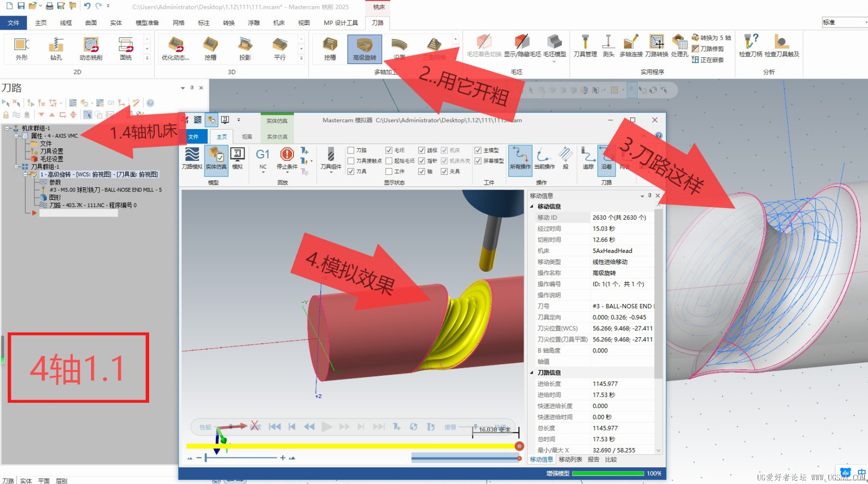Screen dimensions: 868x484
Task: Choose the 钻孔 drill toolpath
Action: point(56,49)
